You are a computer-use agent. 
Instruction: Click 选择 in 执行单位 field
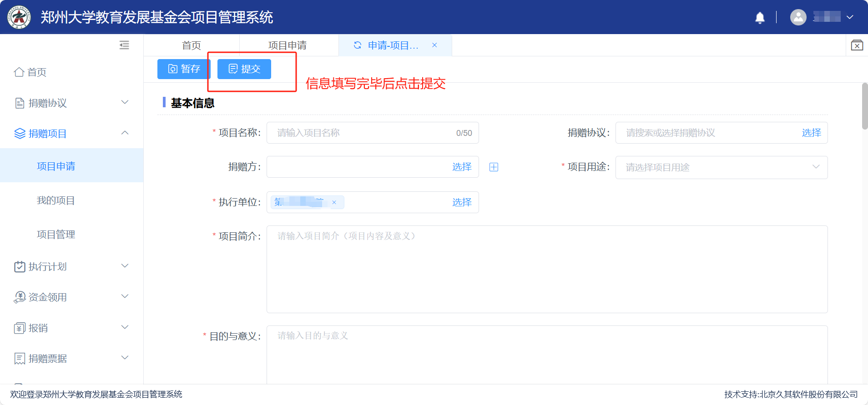pyautogui.click(x=462, y=202)
